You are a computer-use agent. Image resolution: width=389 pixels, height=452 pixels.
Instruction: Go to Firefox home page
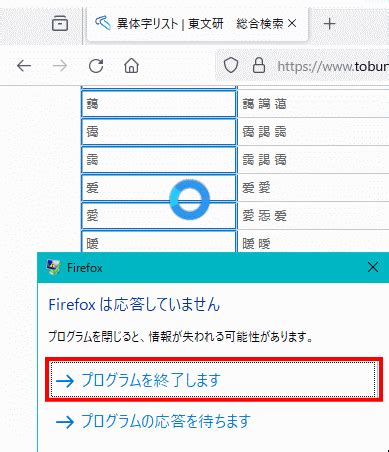pos(131,66)
